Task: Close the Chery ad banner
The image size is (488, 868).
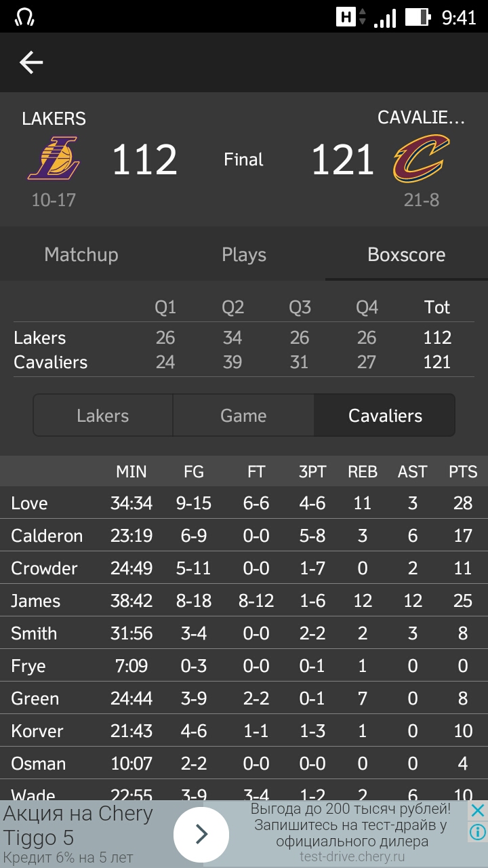Action: tap(478, 810)
